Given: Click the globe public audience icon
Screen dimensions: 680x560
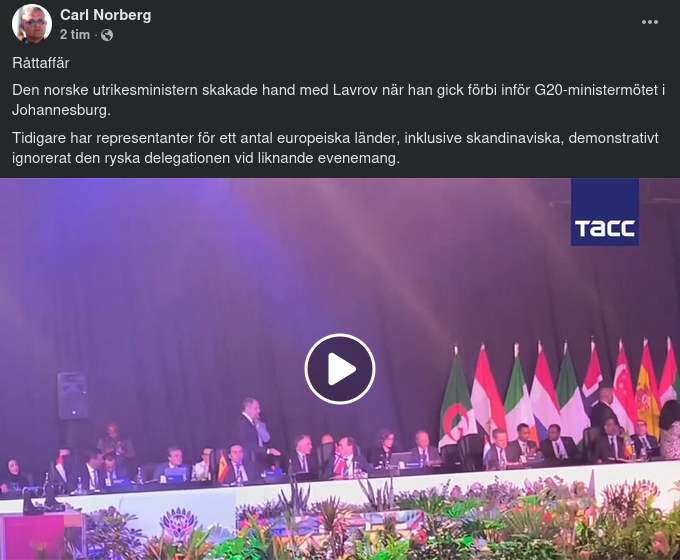Looking at the screenshot, I should click(x=107, y=35).
